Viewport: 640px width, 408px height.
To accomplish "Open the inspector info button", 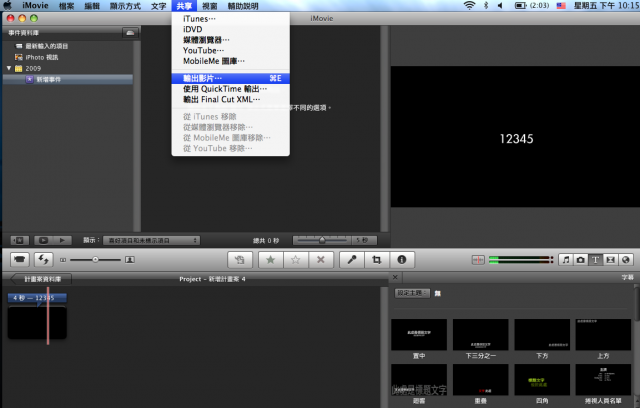I will pyautogui.click(x=402, y=260).
